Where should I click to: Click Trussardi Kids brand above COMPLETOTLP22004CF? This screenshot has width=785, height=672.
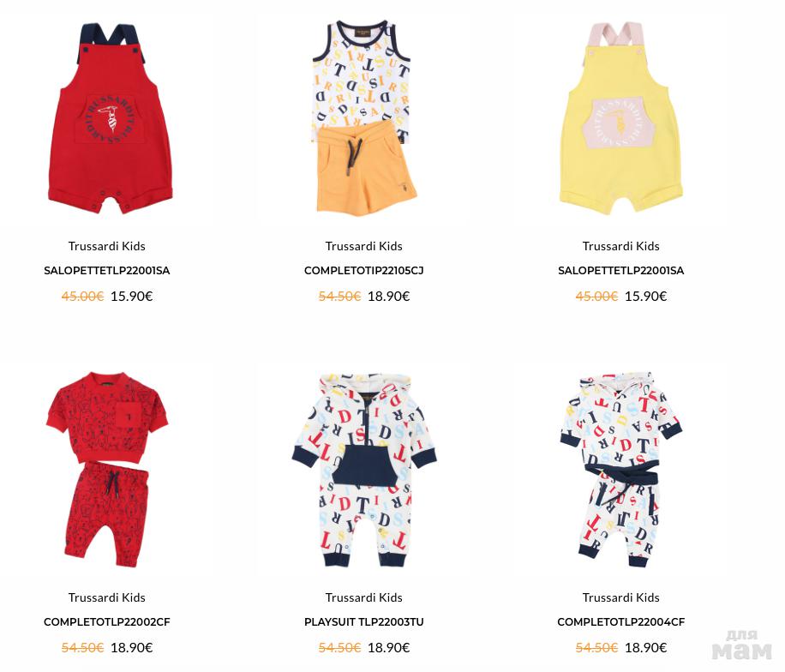(620, 598)
